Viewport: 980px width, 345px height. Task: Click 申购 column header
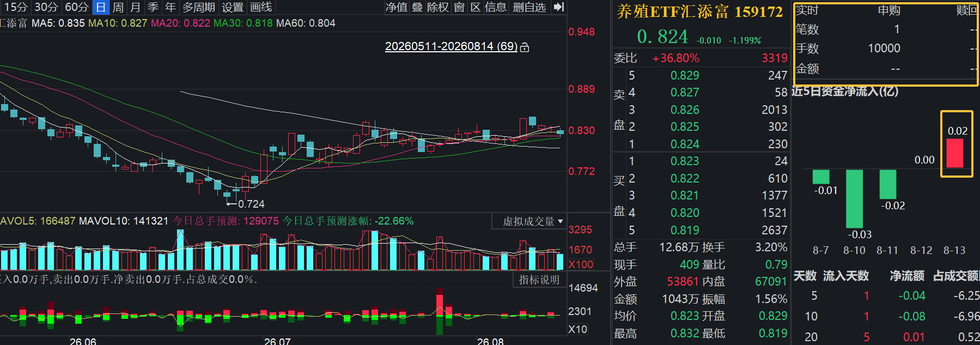889,10
